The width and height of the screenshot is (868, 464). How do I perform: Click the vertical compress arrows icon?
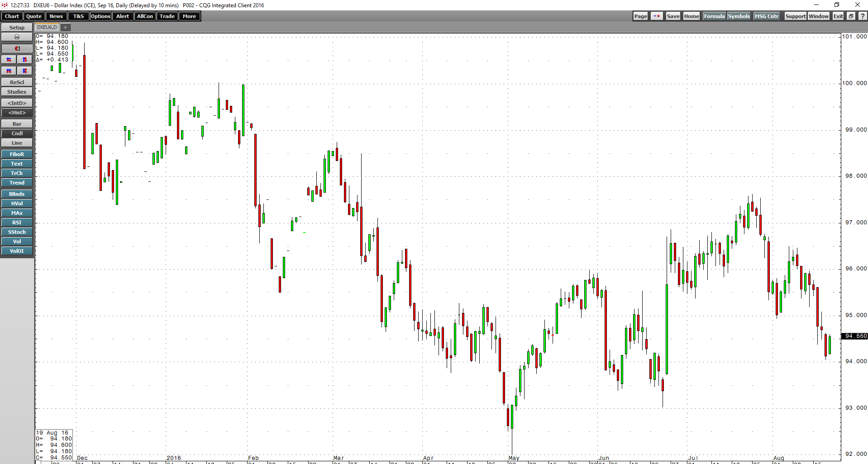coord(25,71)
